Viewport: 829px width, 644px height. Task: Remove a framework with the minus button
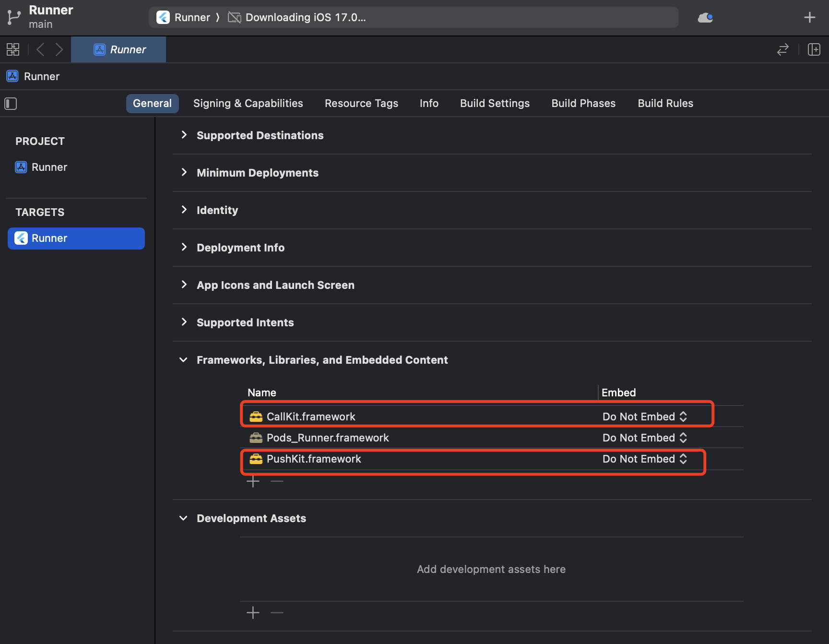tap(277, 481)
